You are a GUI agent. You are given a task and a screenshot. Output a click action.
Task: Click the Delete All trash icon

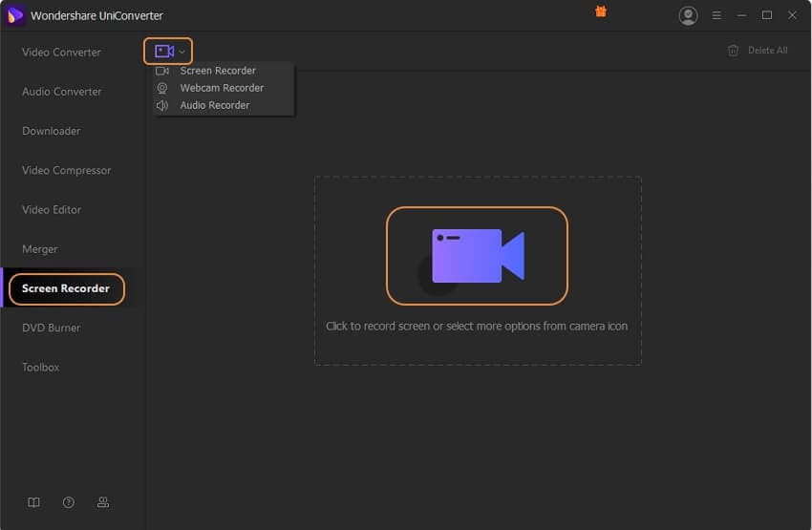[x=734, y=51]
